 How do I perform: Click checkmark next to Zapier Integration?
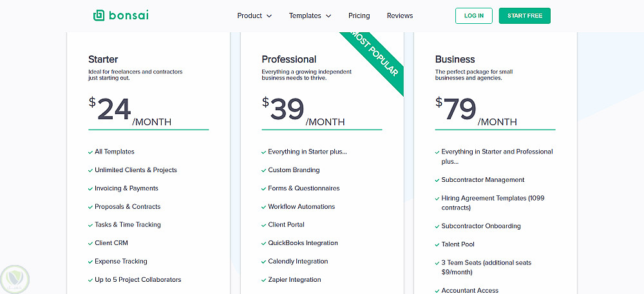pos(263,280)
